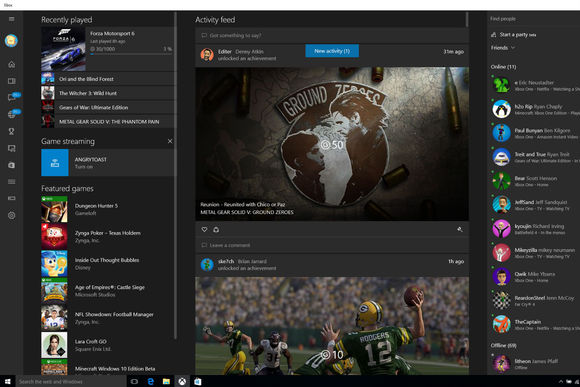Click Forza Motorsport 6 progress bar
The image size is (580, 387).
(x=131, y=54)
